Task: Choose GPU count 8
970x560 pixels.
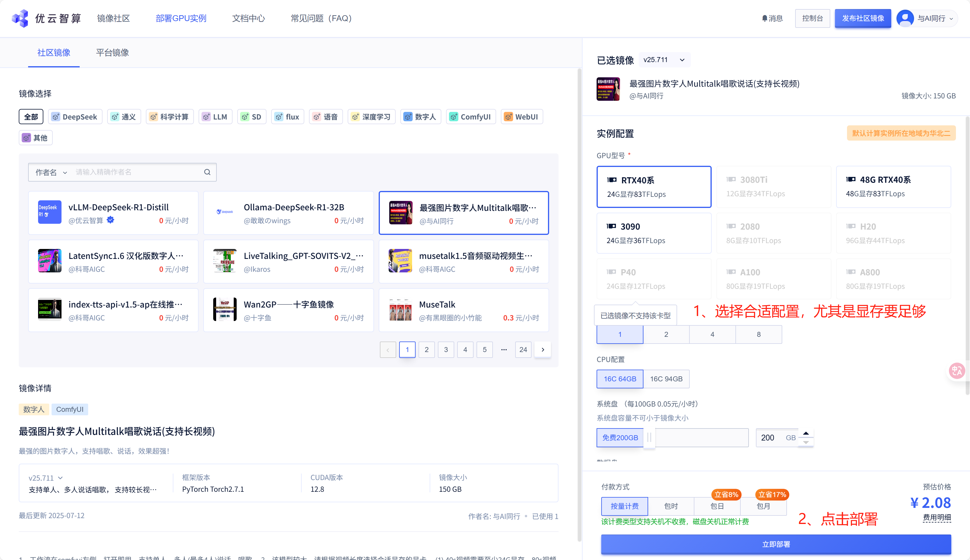Action: [x=759, y=334]
